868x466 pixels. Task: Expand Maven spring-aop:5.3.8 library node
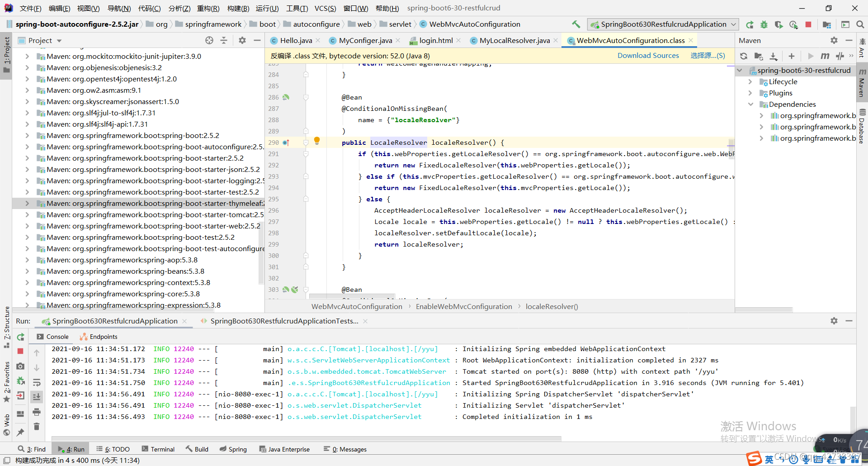click(27, 260)
